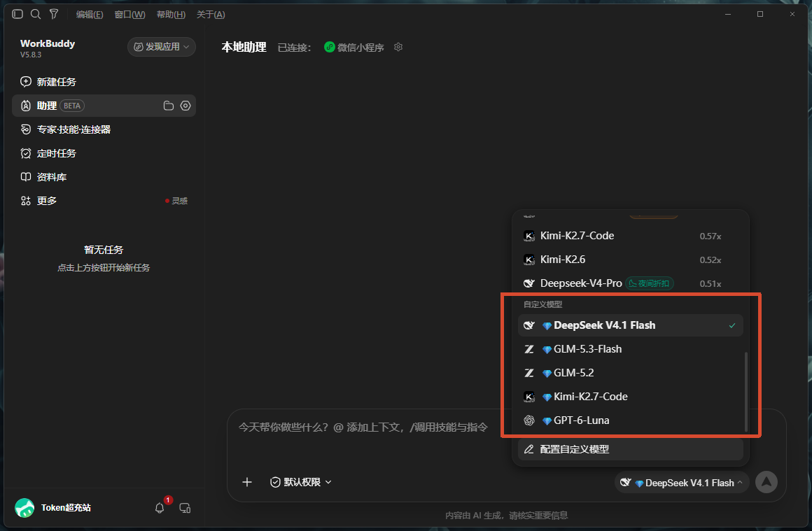Expand the 发现应用 dropdown

[162, 47]
